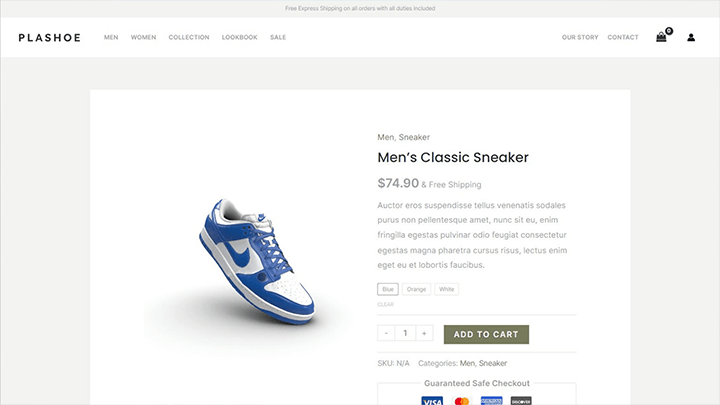Click the Add to Cart button
This screenshot has width=720, height=405.
coord(486,334)
